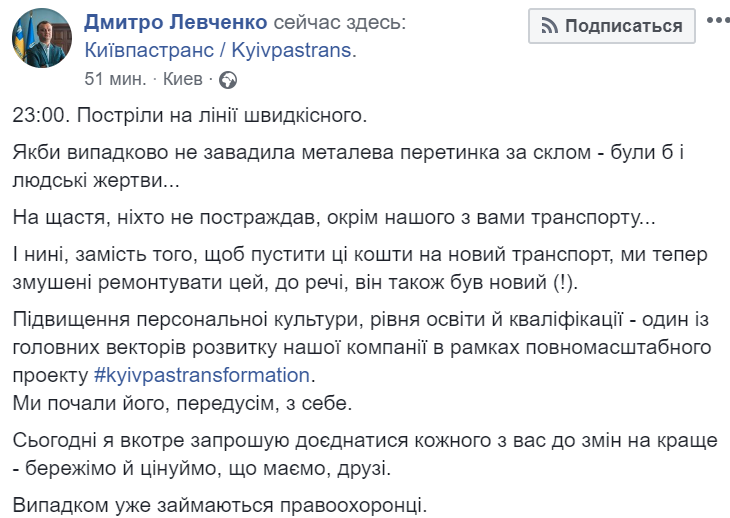Click the line '23:00. Постріли на лінії швидкісного.'
Screen dimensions: 730x518
tap(191, 115)
